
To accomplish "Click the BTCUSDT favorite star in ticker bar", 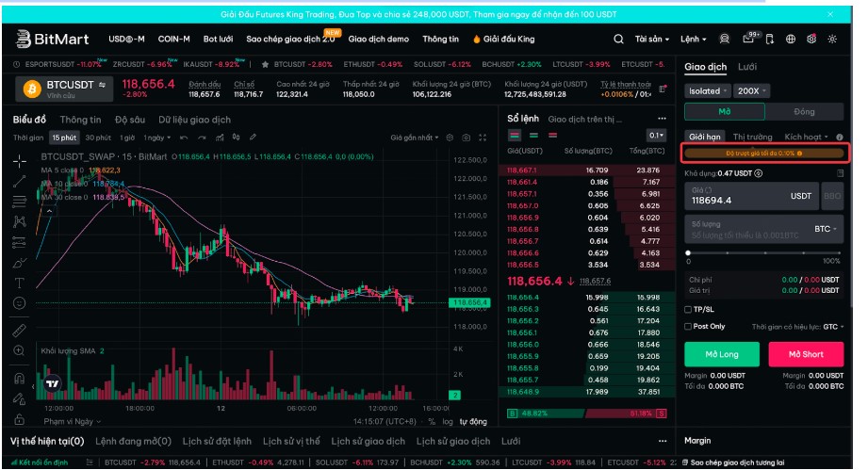I will coord(265,64).
